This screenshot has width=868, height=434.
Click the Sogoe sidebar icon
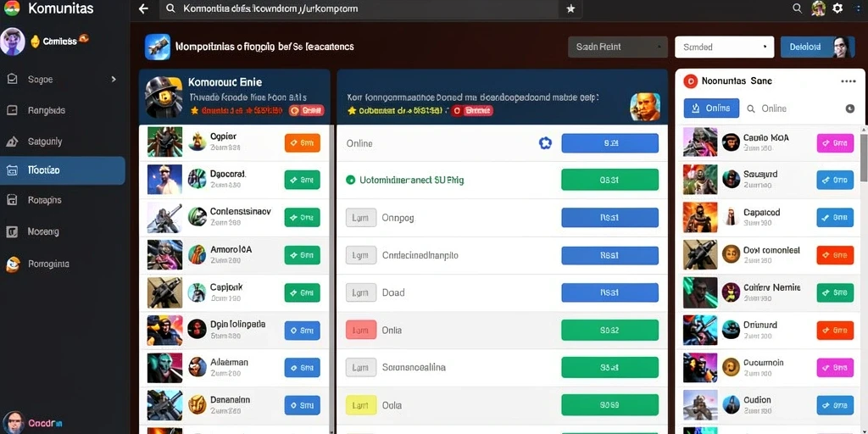click(12, 79)
